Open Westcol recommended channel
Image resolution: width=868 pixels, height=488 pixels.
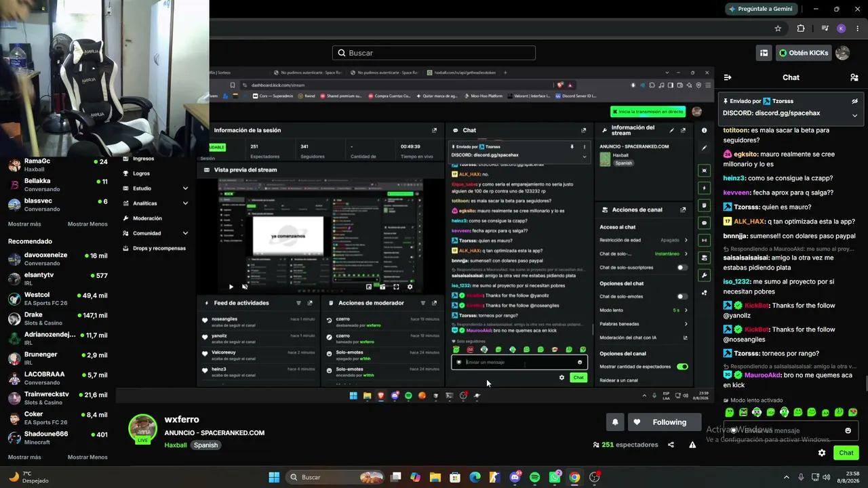click(58, 298)
